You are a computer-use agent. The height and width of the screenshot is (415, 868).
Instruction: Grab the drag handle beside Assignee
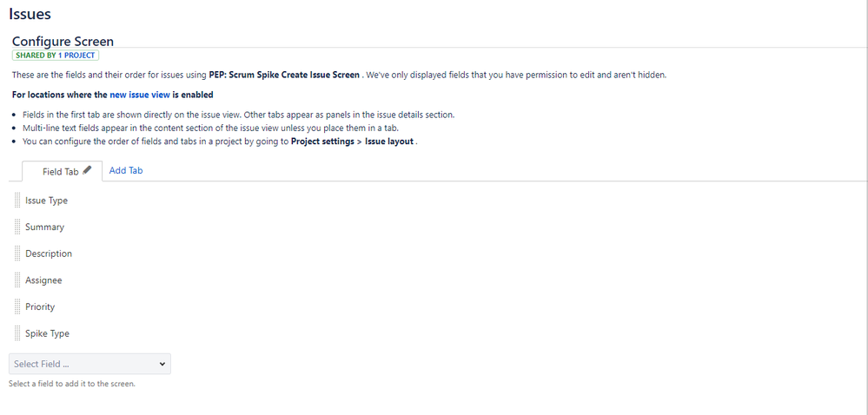[17, 280]
